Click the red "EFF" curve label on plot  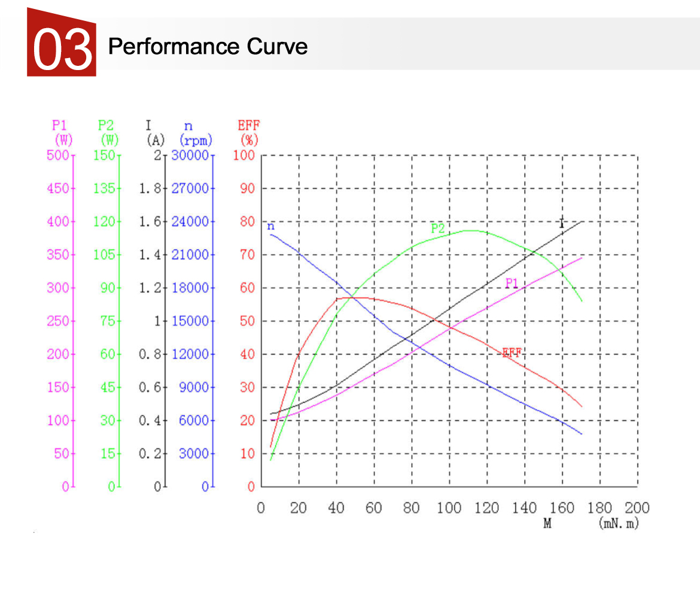coord(512,353)
